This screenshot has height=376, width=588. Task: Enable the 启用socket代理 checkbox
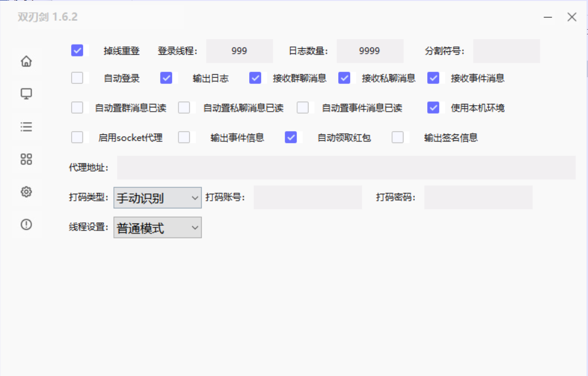[77, 137]
